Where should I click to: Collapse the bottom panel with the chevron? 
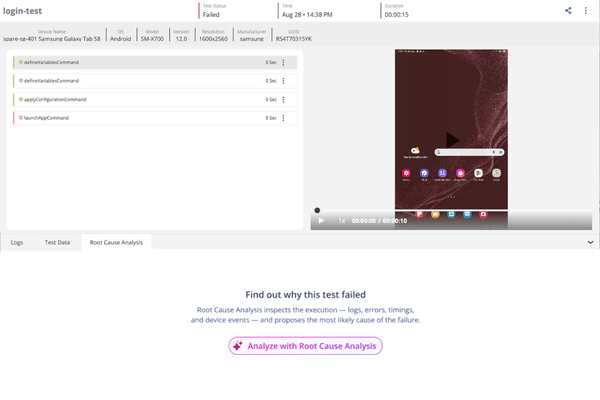click(x=590, y=242)
